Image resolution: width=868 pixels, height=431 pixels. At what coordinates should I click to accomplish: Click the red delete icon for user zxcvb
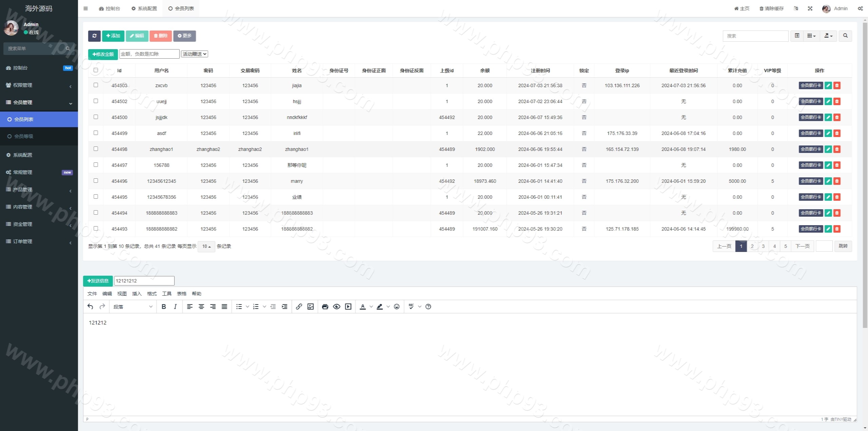[837, 85]
